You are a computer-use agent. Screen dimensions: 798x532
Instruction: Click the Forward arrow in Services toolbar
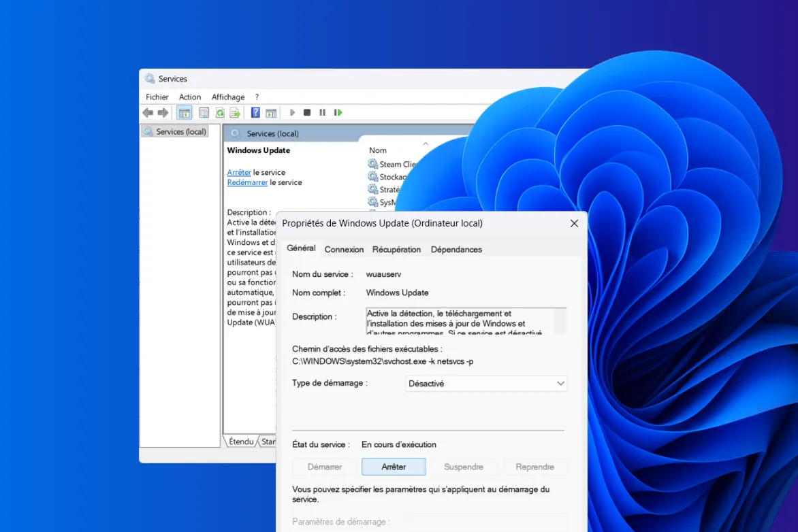click(163, 113)
